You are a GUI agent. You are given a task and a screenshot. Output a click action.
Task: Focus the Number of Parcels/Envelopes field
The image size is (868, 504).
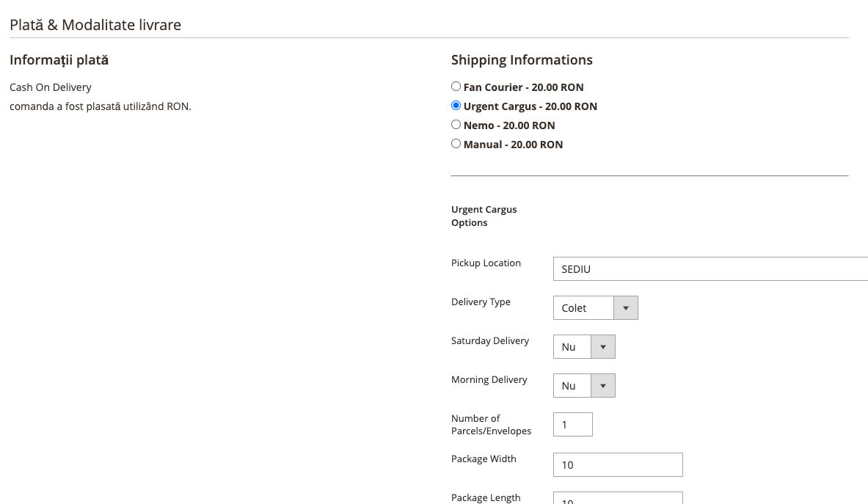coord(573,424)
